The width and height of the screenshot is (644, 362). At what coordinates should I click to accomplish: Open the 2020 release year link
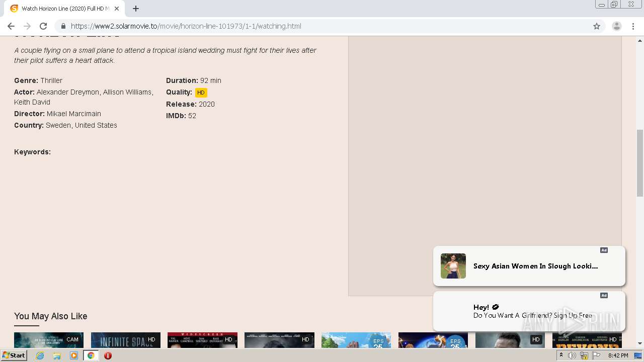(207, 104)
